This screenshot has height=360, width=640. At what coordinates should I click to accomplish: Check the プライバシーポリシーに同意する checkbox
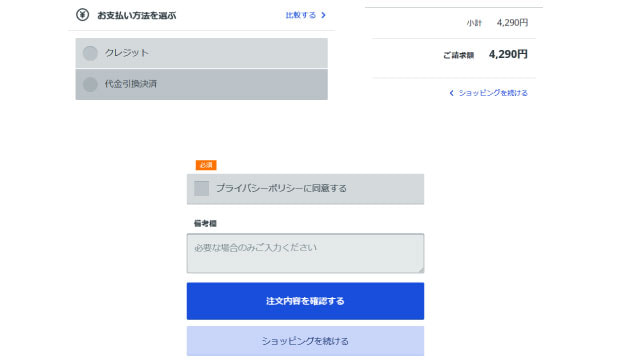click(x=201, y=189)
